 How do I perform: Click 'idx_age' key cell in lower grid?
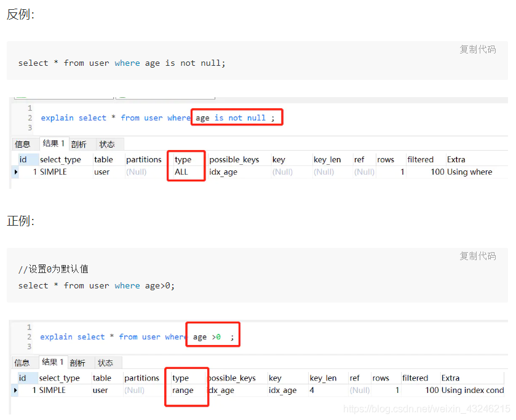click(x=282, y=390)
